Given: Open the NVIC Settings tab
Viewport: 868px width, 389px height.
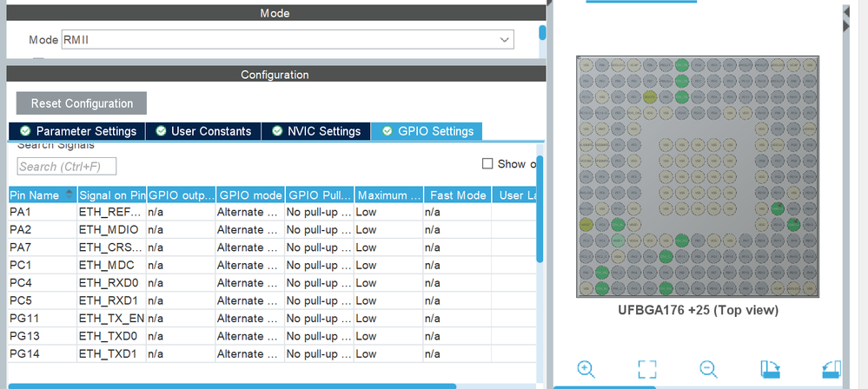Looking at the screenshot, I should [x=315, y=131].
